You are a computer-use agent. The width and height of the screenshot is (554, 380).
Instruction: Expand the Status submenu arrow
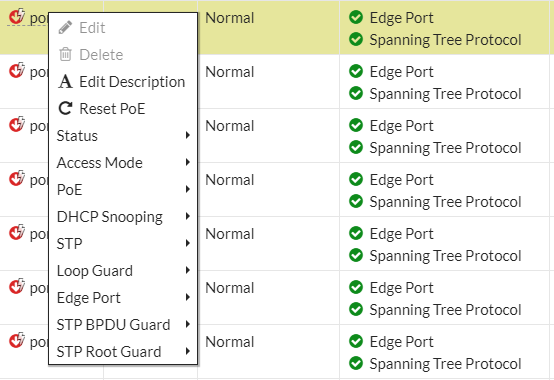click(x=188, y=135)
